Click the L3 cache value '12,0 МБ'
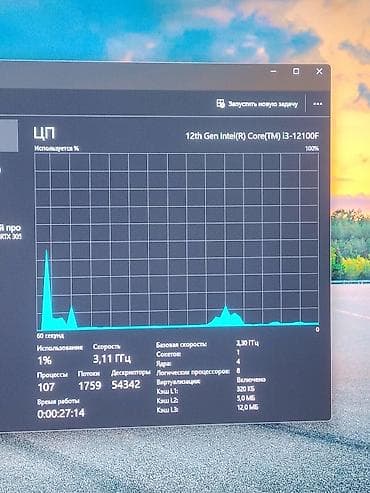 point(248,407)
